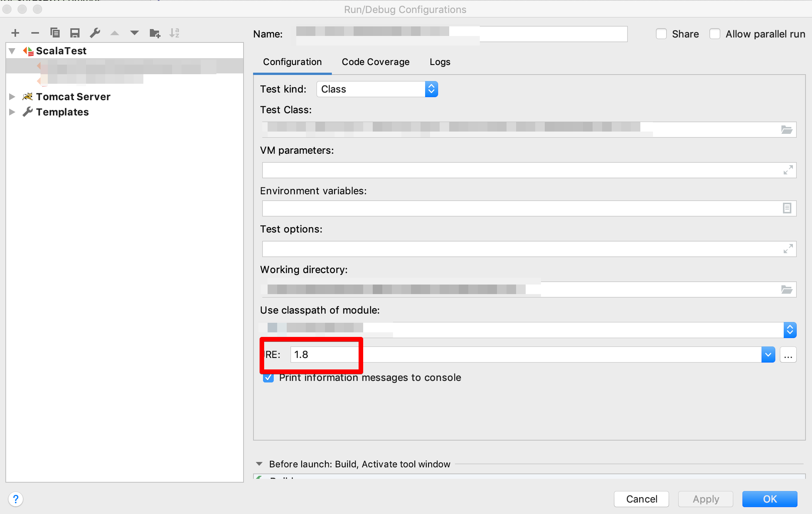Click the Remove Configuration minus icon
Screen dimensions: 812x514
coord(35,33)
